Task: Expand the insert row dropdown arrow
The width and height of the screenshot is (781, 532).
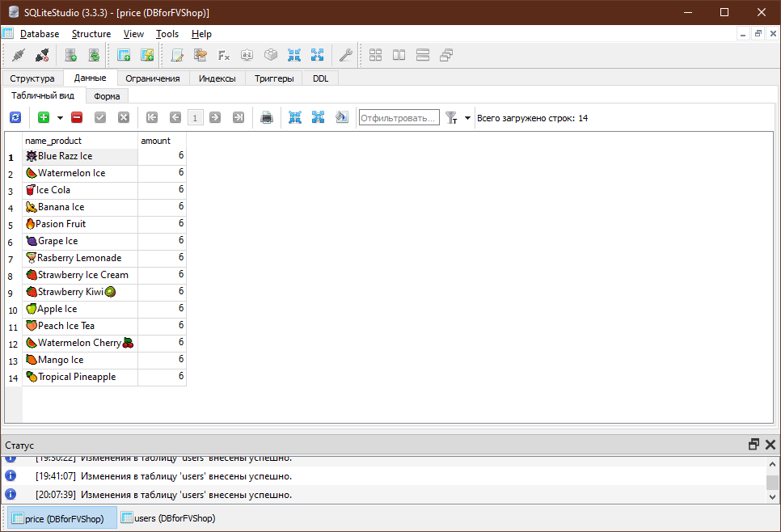Action: [x=61, y=118]
